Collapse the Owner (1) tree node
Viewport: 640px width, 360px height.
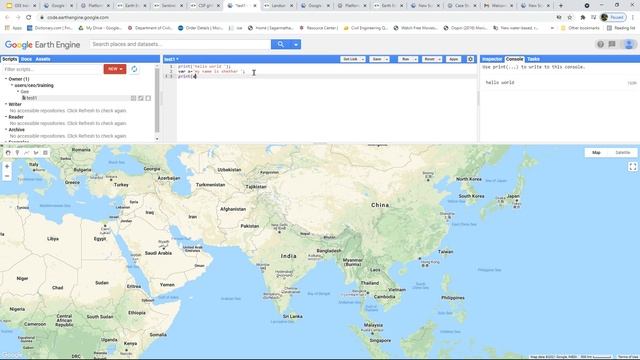click(6, 79)
